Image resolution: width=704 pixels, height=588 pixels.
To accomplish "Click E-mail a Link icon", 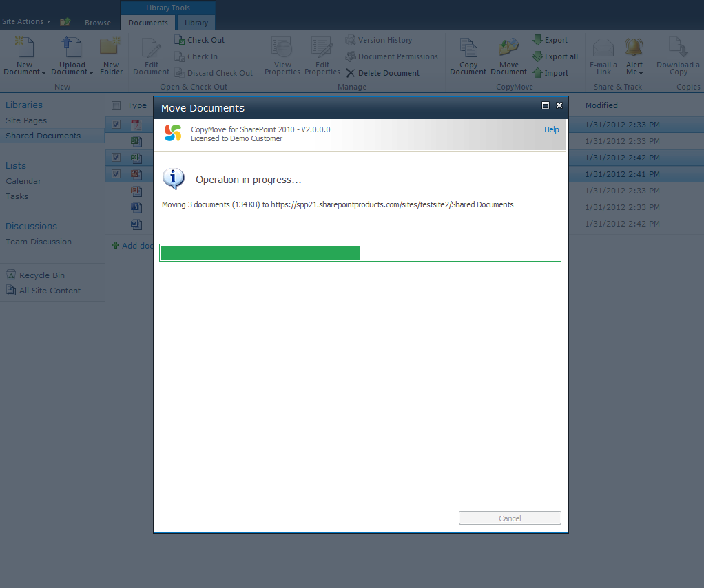I will [x=603, y=47].
